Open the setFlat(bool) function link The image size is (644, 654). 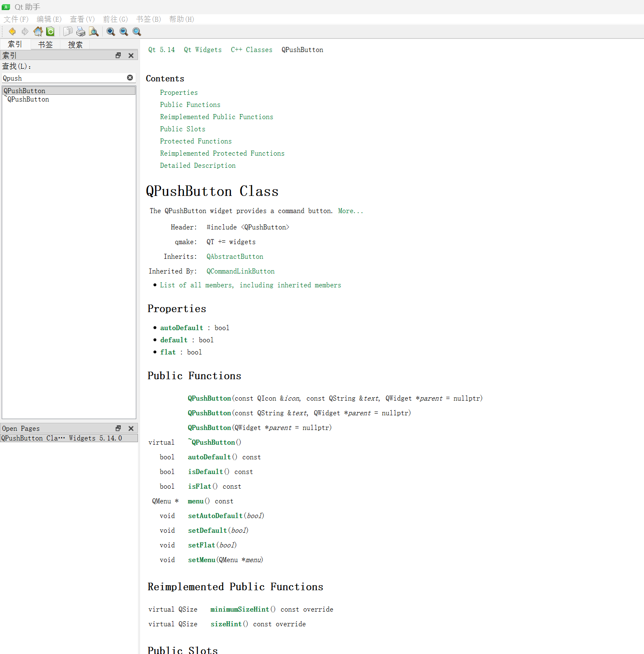(x=201, y=545)
